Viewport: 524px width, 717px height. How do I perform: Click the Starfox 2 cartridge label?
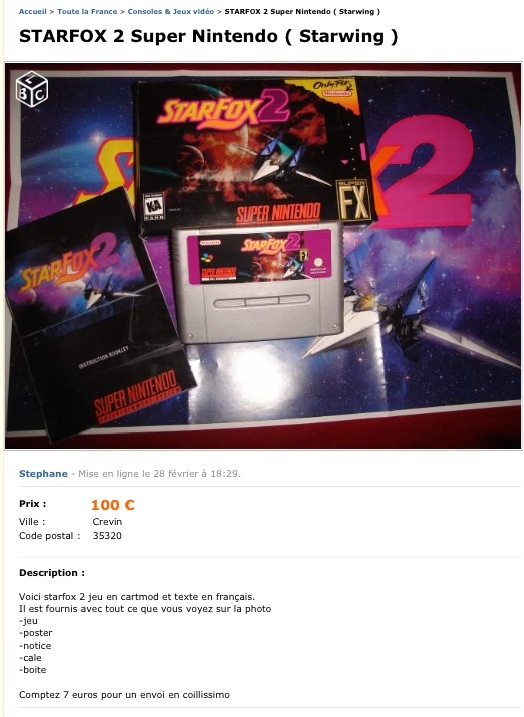pos(259,257)
